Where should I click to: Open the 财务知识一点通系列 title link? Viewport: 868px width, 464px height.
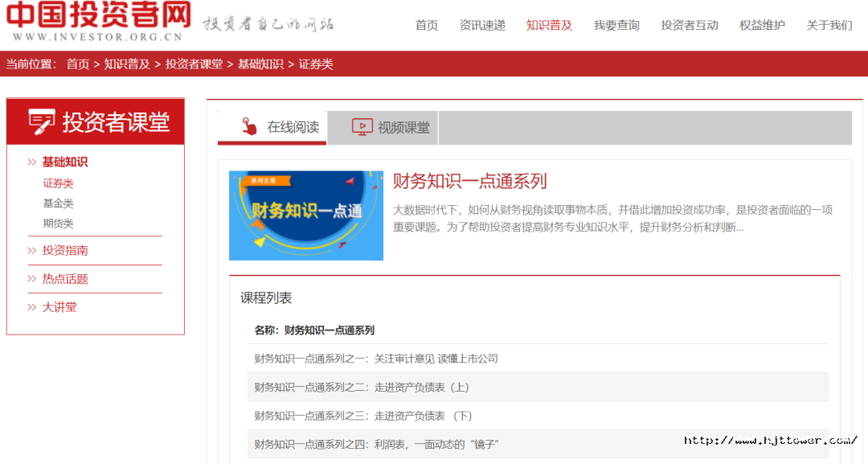[x=469, y=181]
